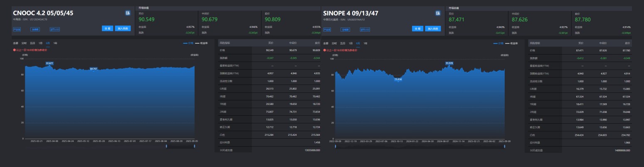The image size is (644, 167).
Task: Switch SINOPE chart to the 五日 tab
Action: point(343,43)
